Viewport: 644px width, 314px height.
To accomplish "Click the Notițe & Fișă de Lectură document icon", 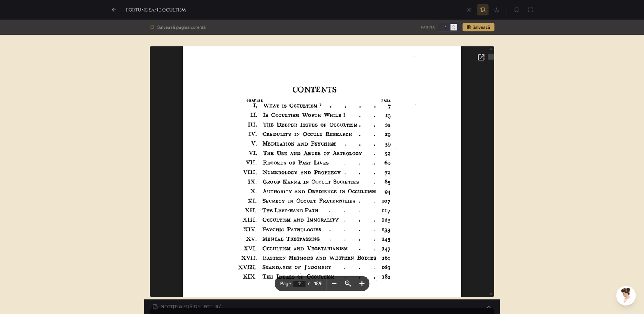I will (x=155, y=307).
